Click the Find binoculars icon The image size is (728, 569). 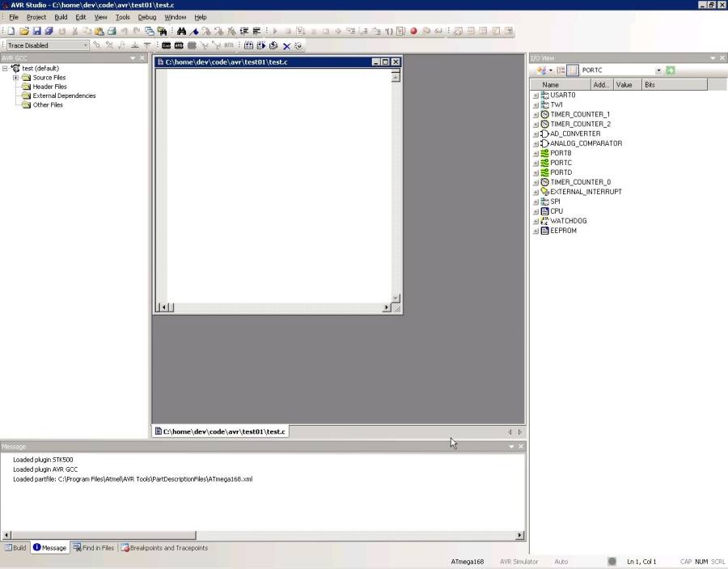182,32
